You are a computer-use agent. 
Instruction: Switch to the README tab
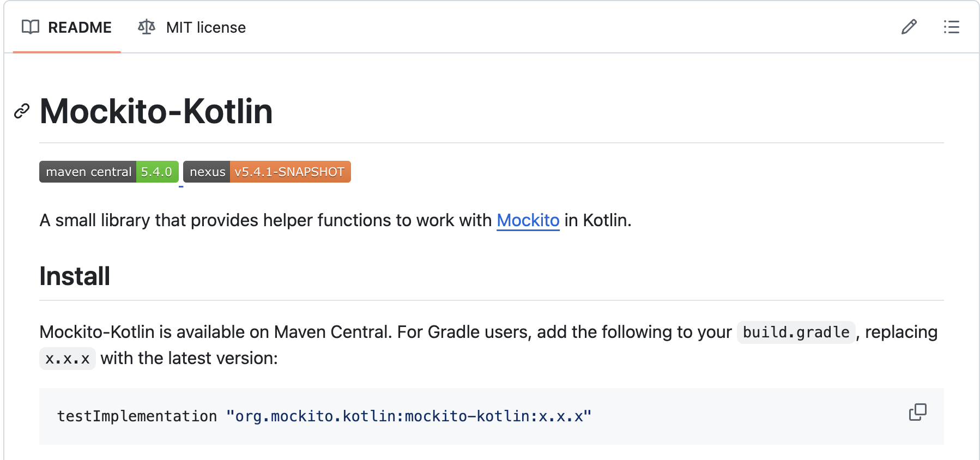(79, 27)
